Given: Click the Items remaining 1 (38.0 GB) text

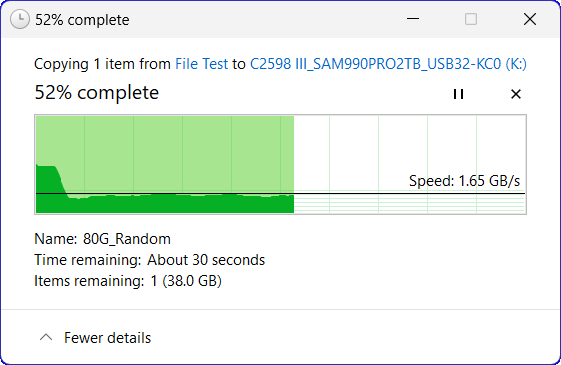Looking at the screenshot, I should [x=128, y=281].
